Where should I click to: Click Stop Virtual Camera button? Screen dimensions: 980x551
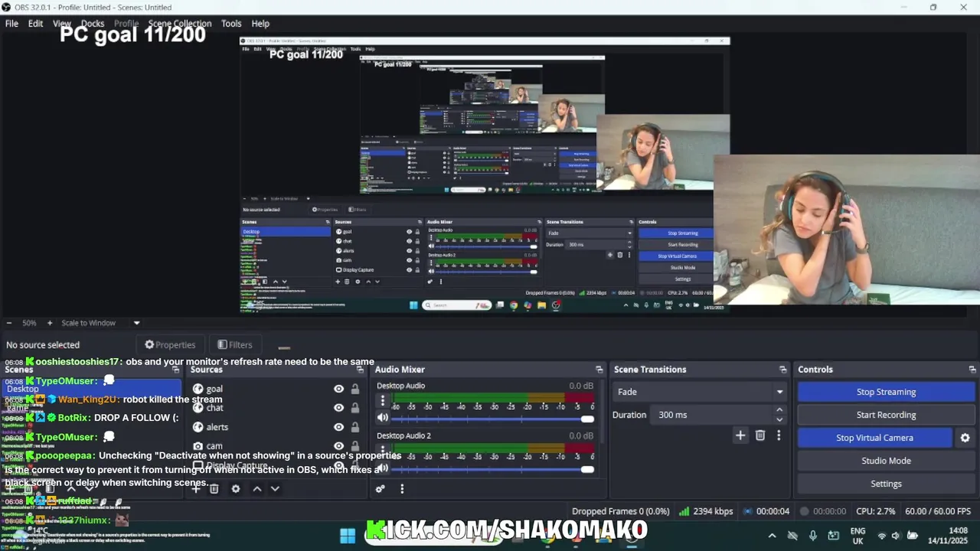[x=874, y=438]
